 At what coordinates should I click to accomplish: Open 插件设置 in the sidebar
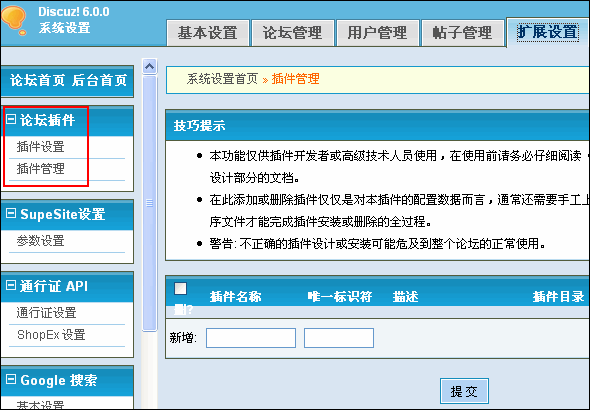click(41, 147)
